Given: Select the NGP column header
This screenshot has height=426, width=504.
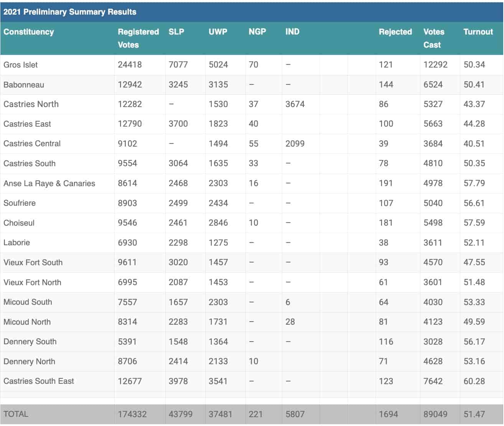Looking at the screenshot, I should pyautogui.click(x=257, y=32).
